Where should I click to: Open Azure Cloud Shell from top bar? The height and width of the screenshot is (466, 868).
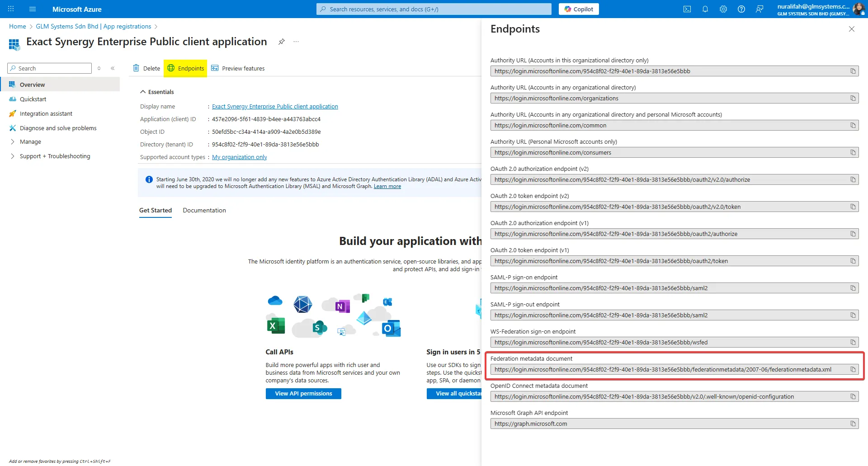tap(687, 9)
